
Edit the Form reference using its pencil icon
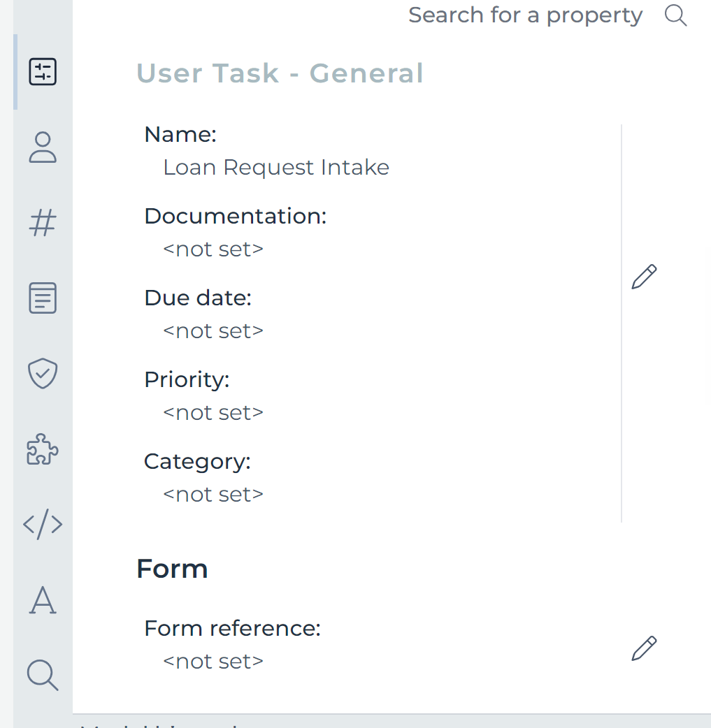point(643,648)
